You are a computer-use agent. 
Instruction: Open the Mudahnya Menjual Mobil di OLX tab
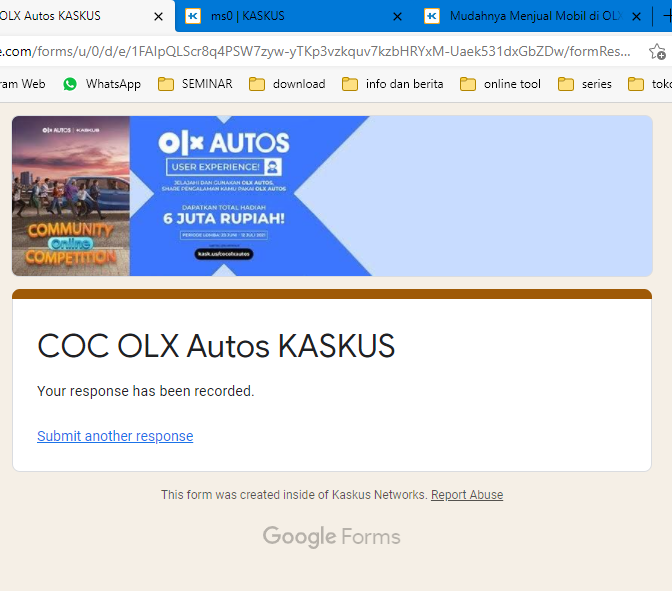click(x=535, y=16)
